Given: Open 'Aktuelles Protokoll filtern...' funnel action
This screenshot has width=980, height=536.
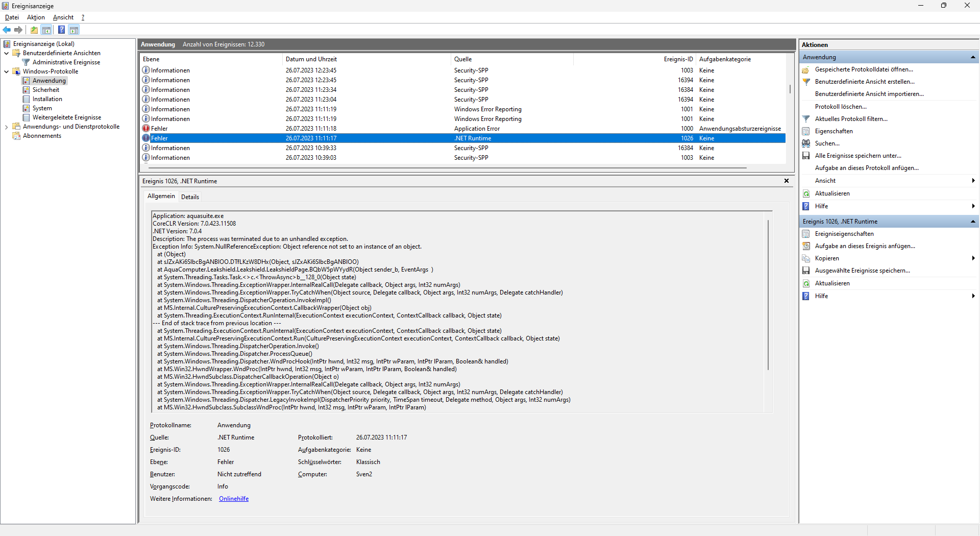Looking at the screenshot, I should (851, 119).
